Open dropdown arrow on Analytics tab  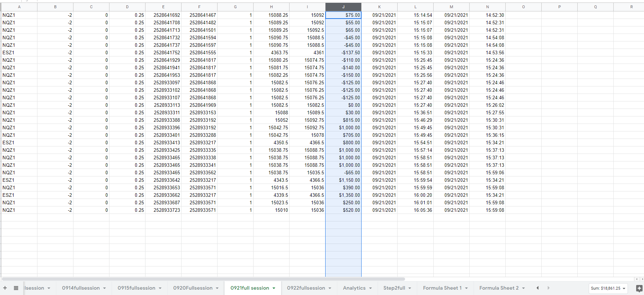pos(370,288)
